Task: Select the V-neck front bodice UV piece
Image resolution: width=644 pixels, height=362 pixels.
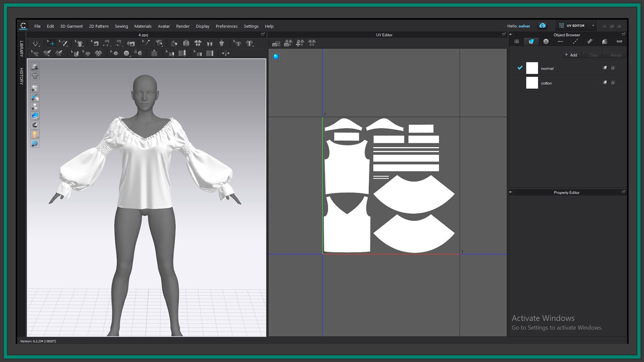Action: point(347,231)
